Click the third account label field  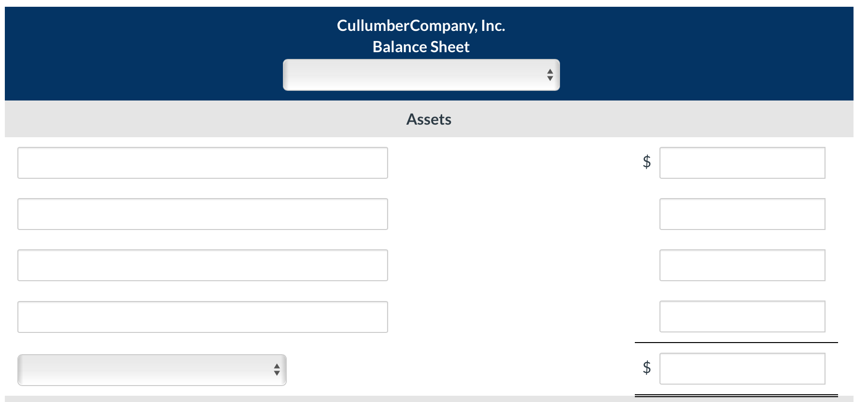pyautogui.click(x=203, y=265)
